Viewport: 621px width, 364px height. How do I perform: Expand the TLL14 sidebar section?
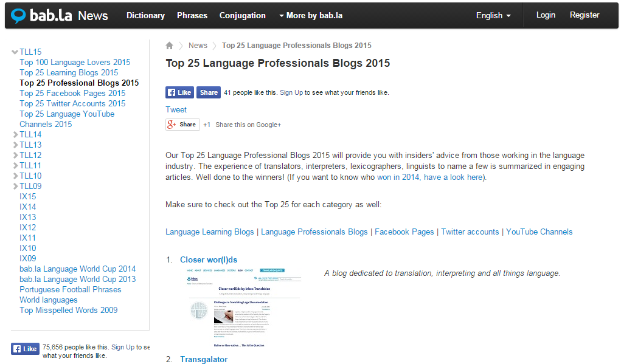pos(15,135)
